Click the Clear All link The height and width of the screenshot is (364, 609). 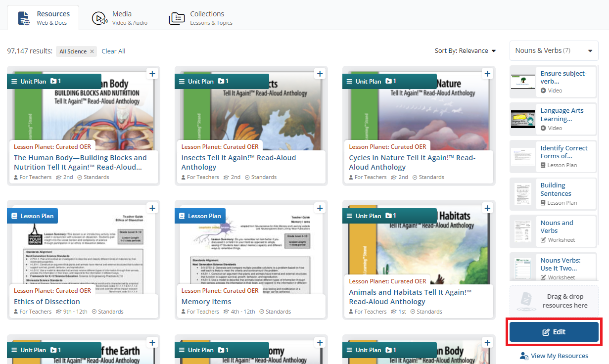point(113,51)
